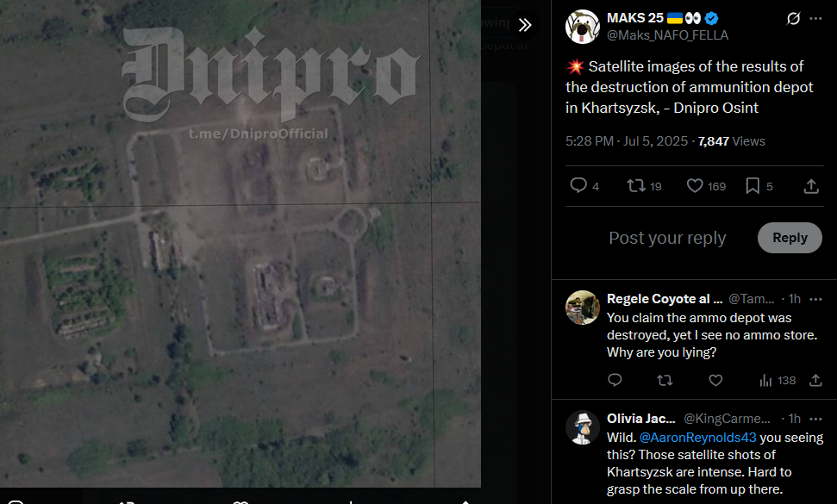
Task: Open more options for the main post
Action: pos(815,19)
